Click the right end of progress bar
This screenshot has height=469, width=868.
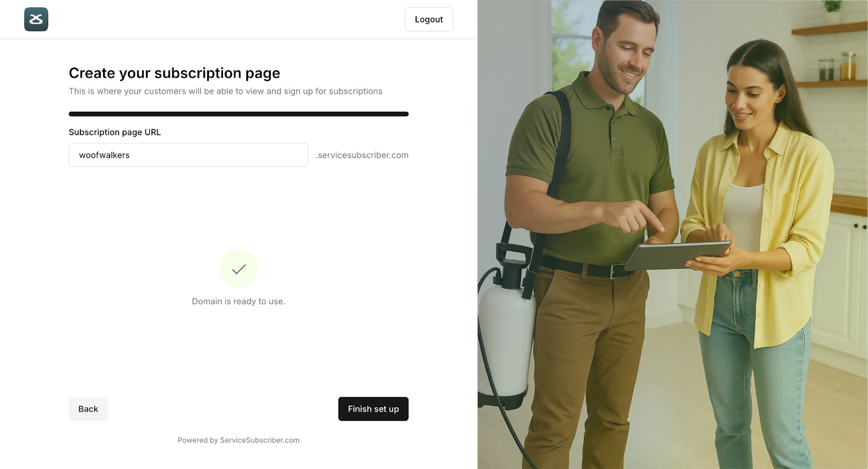point(406,114)
